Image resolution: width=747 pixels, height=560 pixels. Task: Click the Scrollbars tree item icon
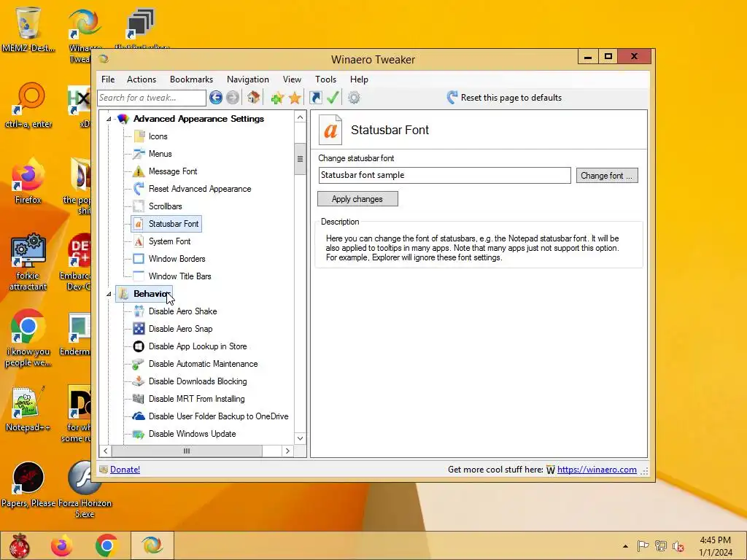pos(139,206)
